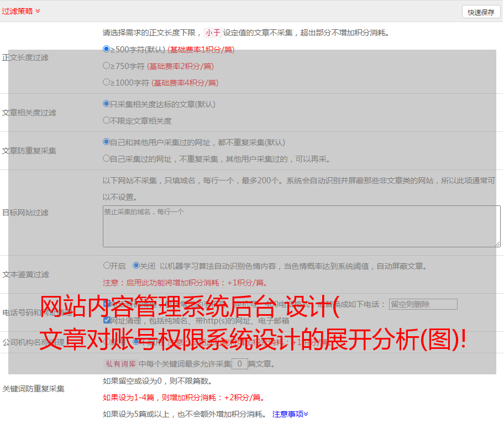
Task: Pick the ≥1000字符 length radio button
Action: [x=107, y=82]
